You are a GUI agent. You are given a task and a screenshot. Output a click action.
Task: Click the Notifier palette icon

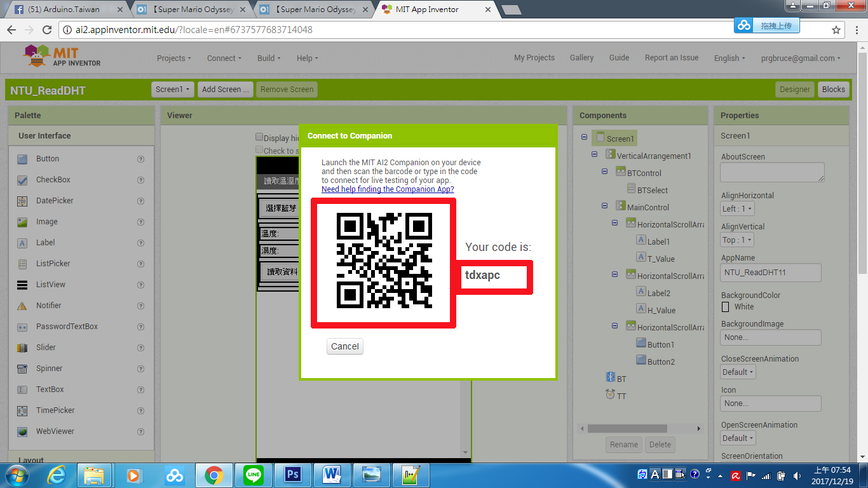[22, 306]
